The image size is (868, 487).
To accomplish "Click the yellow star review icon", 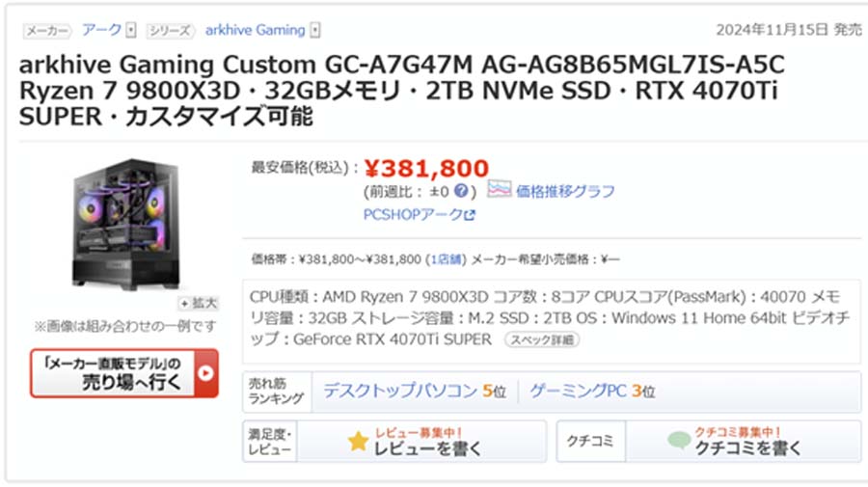I will point(358,441).
